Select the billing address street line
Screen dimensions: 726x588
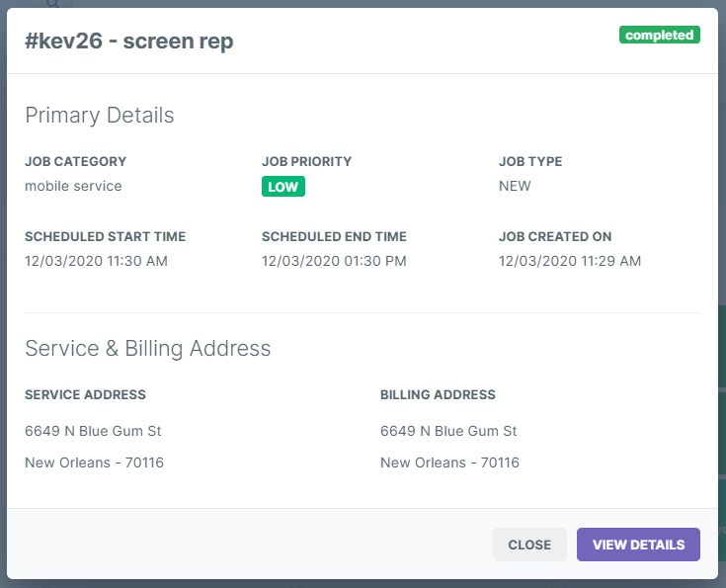(448, 431)
